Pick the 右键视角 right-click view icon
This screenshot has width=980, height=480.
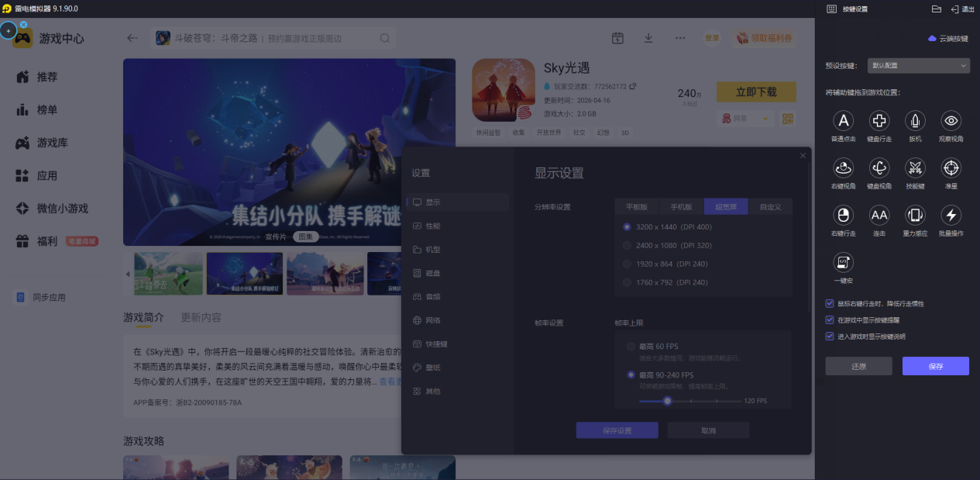click(x=844, y=167)
